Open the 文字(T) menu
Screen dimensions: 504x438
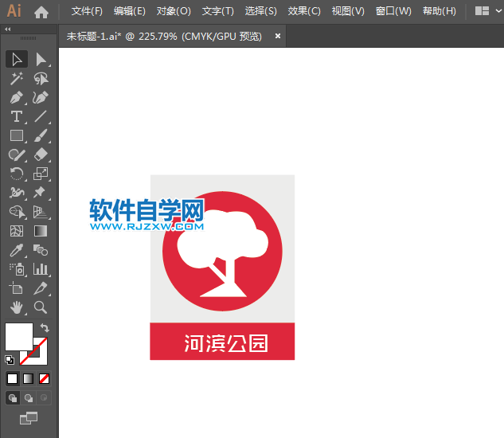pyautogui.click(x=217, y=11)
